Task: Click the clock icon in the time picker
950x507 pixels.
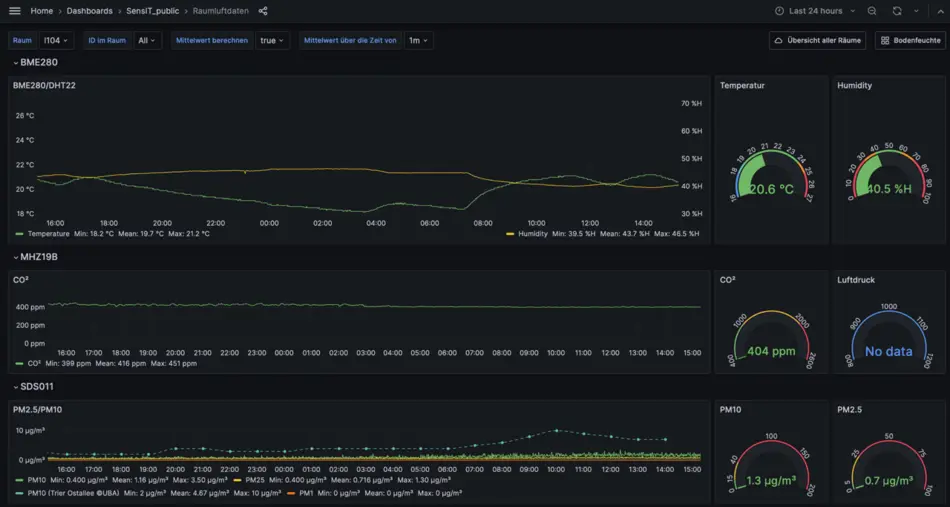Action: 779,11
